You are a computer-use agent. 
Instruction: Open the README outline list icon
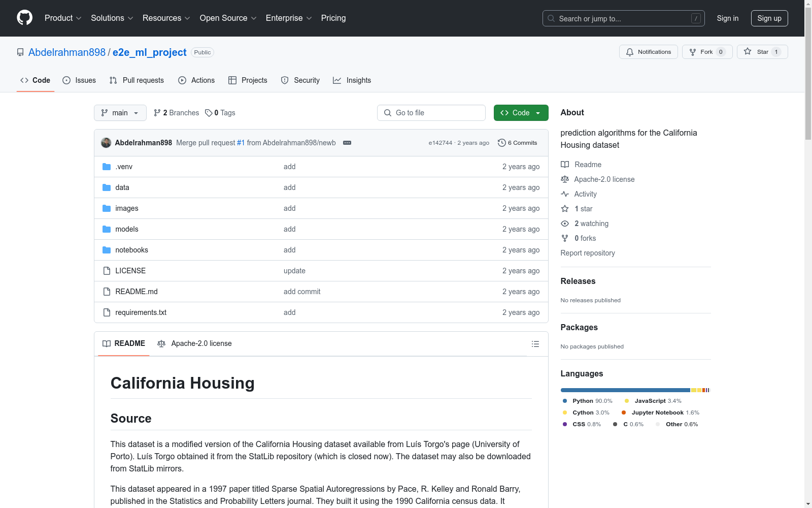pyautogui.click(x=535, y=344)
